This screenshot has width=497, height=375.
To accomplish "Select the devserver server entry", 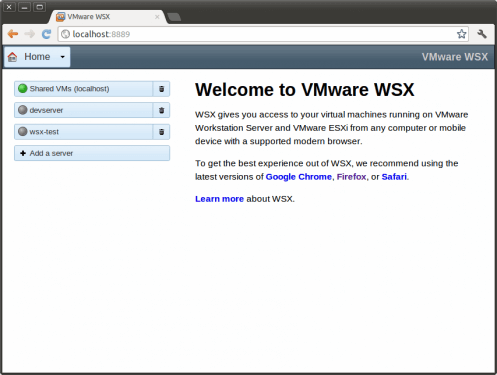I will (83, 110).
